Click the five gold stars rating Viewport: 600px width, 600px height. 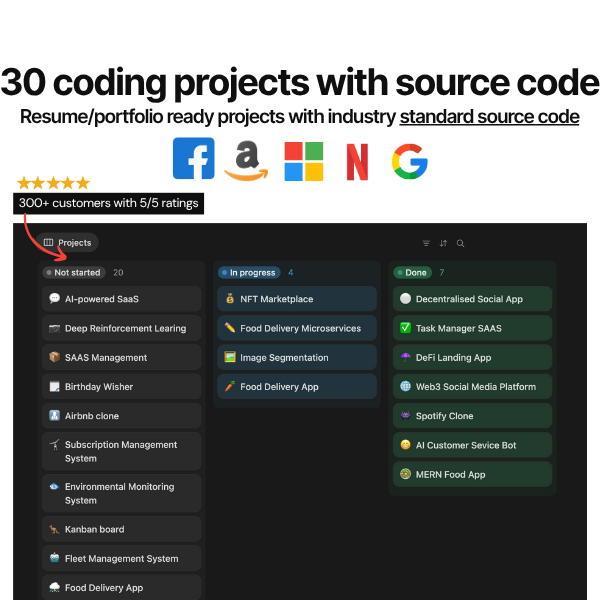coord(54,183)
